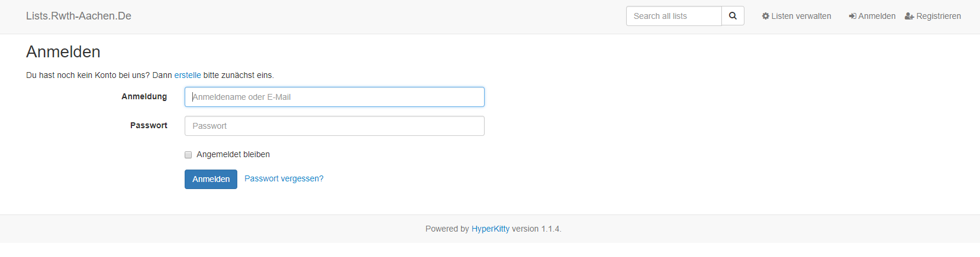Open the Listen verwalten menu item

[x=801, y=16]
